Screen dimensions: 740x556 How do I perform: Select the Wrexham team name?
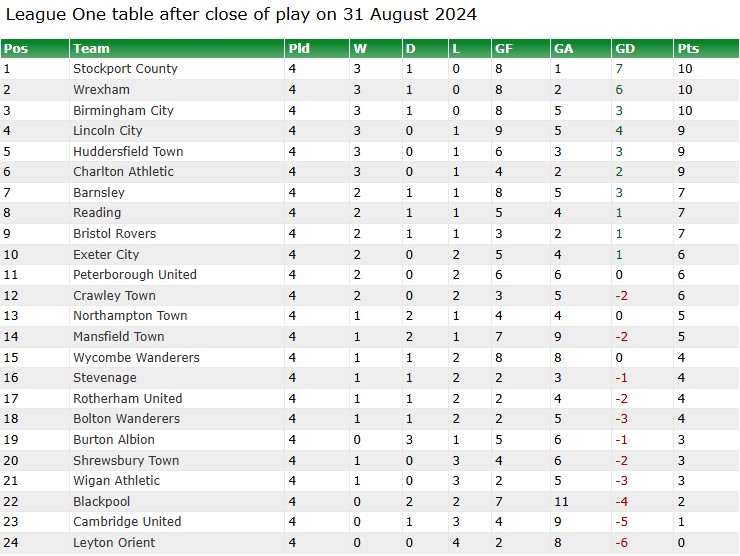point(101,90)
